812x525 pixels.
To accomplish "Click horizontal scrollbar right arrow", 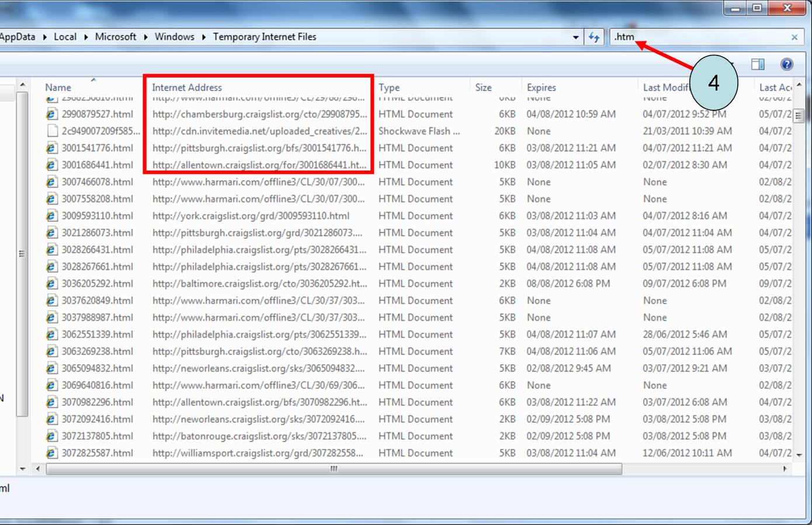I will pyautogui.click(x=785, y=469).
